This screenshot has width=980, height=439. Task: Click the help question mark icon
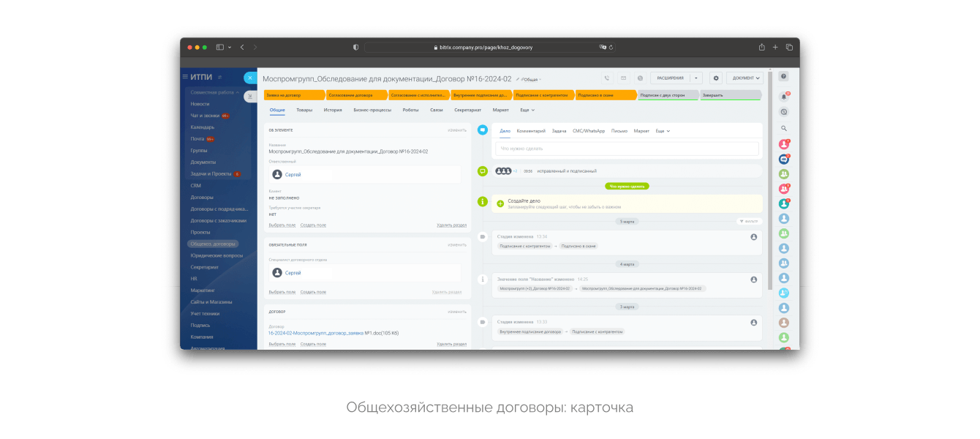784,76
